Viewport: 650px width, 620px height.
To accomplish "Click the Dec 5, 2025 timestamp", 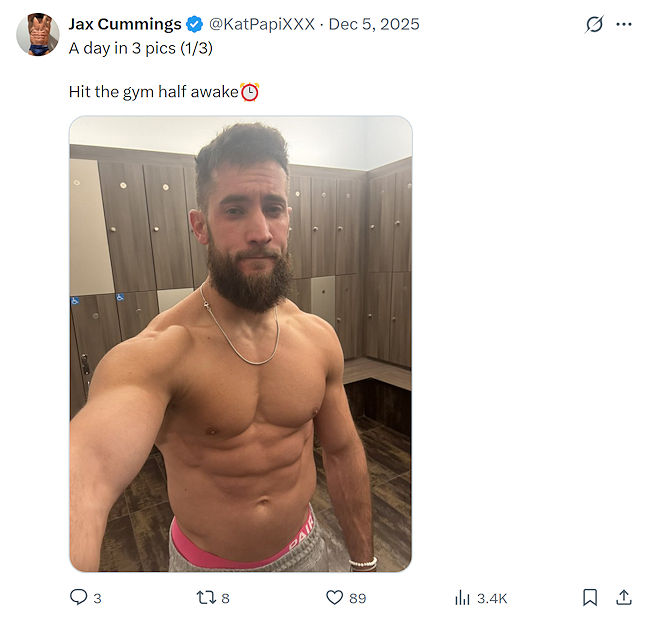I will pos(375,24).
